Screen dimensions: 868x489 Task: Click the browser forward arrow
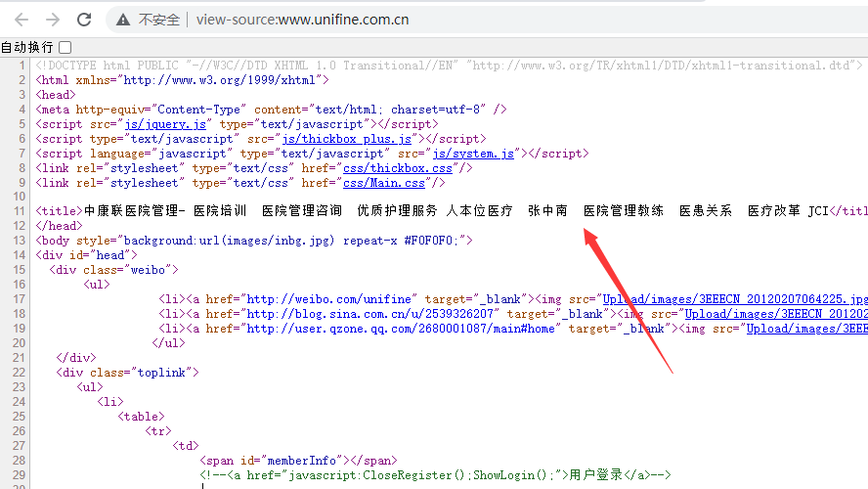[x=52, y=20]
